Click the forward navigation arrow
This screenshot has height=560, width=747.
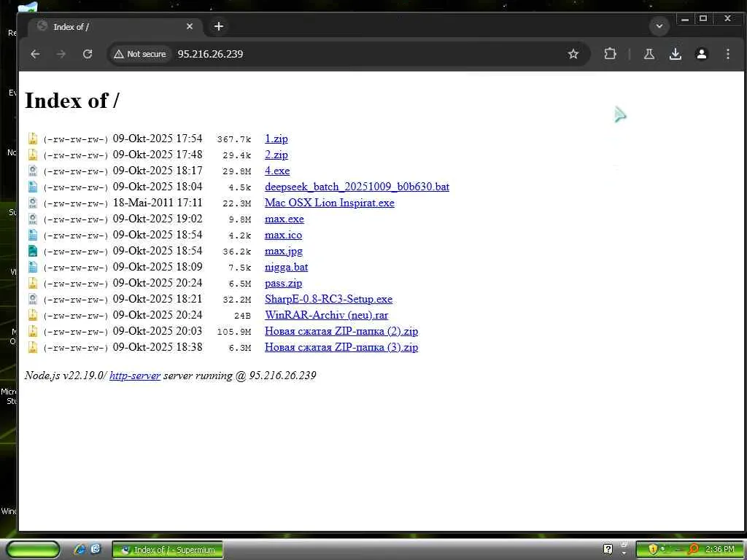tap(61, 54)
